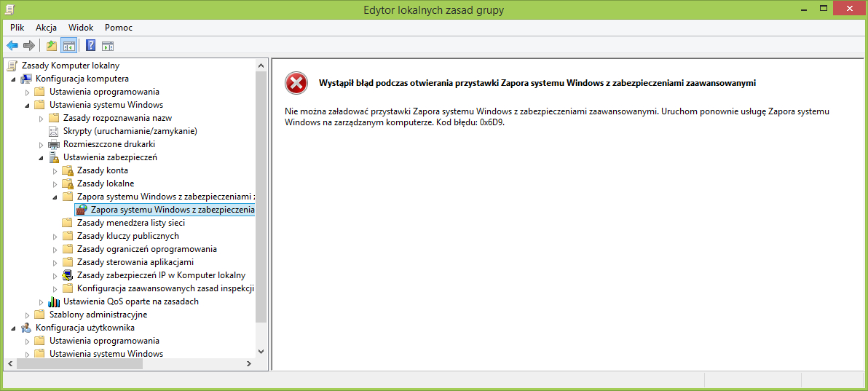Click the tree horizontal scrollbar left arrow
The width and height of the screenshot is (868, 391).
[x=9, y=364]
